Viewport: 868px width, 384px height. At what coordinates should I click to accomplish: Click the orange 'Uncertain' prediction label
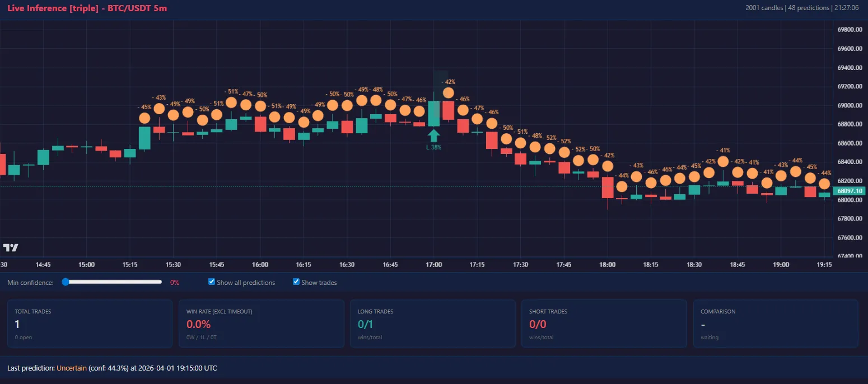72,368
